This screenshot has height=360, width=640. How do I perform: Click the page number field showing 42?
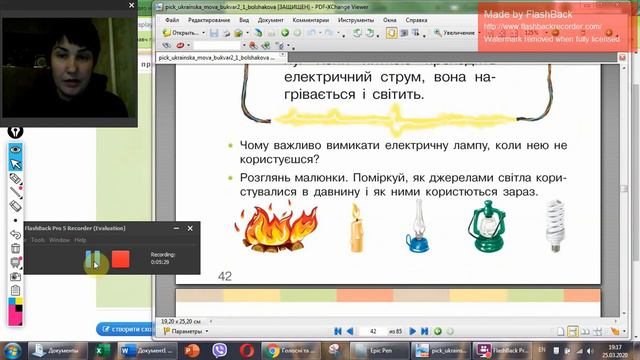click(373, 331)
